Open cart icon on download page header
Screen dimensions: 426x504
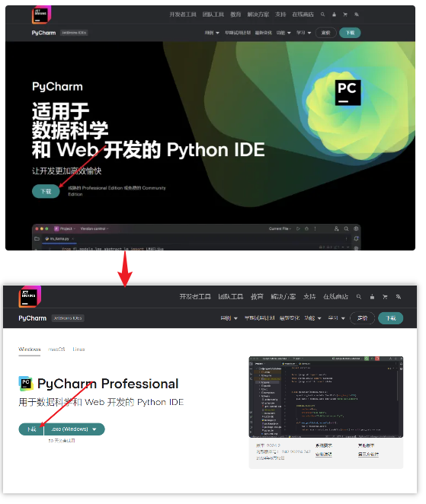pos(385,297)
